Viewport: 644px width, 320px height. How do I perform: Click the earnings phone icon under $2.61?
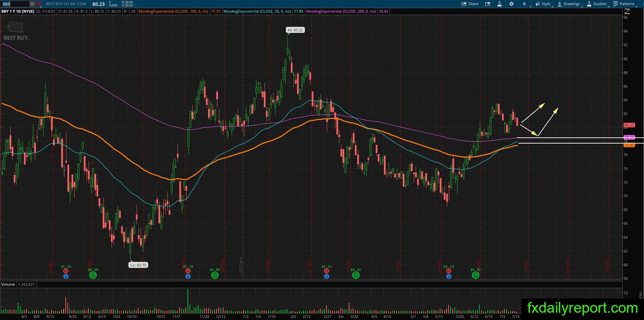tap(327, 271)
